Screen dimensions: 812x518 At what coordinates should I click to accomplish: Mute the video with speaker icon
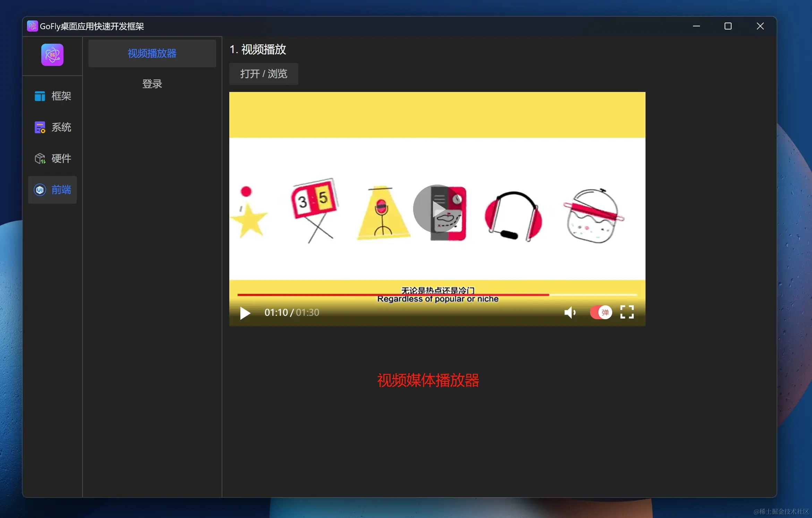(570, 313)
